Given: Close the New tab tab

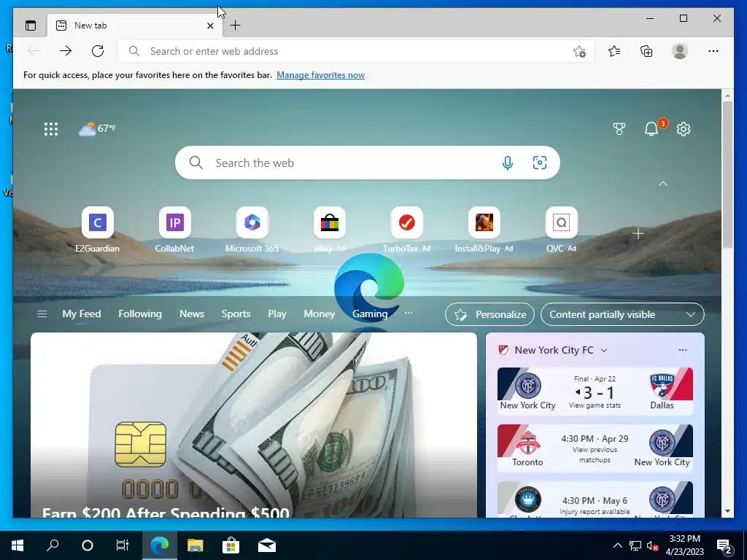Looking at the screenshot, I should coord(210,26).
